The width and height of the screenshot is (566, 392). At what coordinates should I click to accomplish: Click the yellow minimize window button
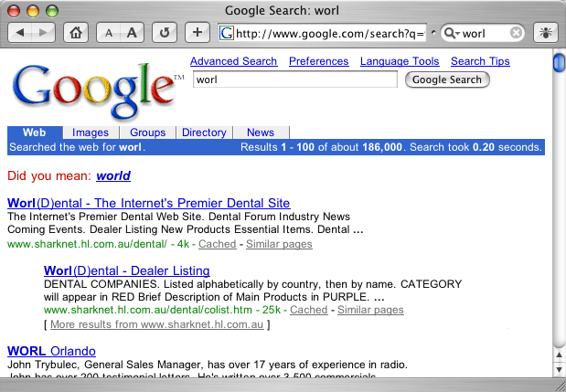click(33, 11)
